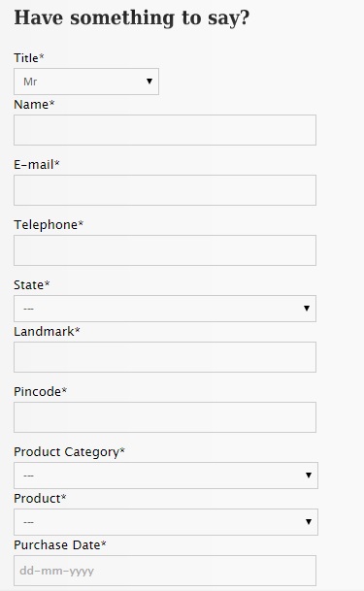Viewport: 364px width, 591px height.
Task: Click the Telephone* label text
Action: pos(49,224)
